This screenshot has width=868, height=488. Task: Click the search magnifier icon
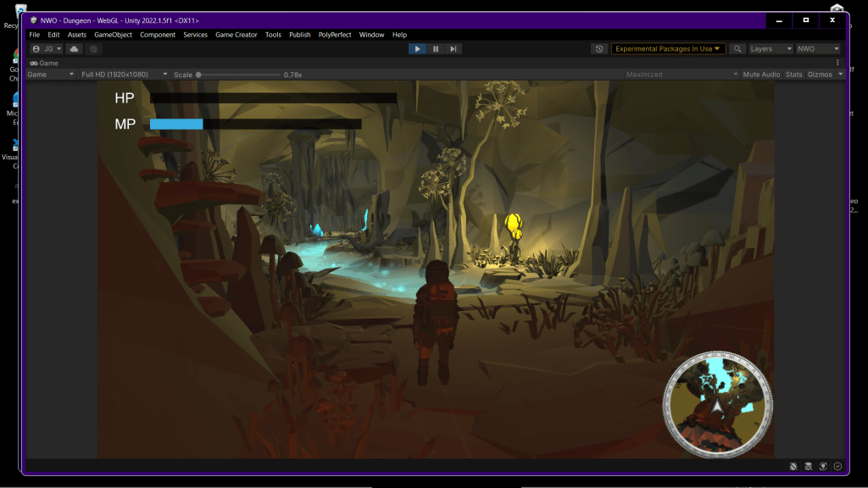(737, 49)
